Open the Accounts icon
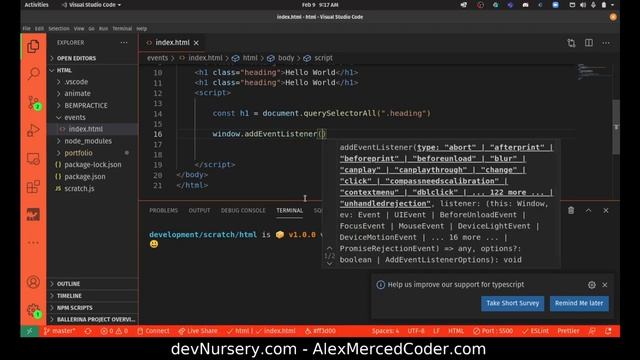The image size is (640, 360). click(x=33, y=282)
